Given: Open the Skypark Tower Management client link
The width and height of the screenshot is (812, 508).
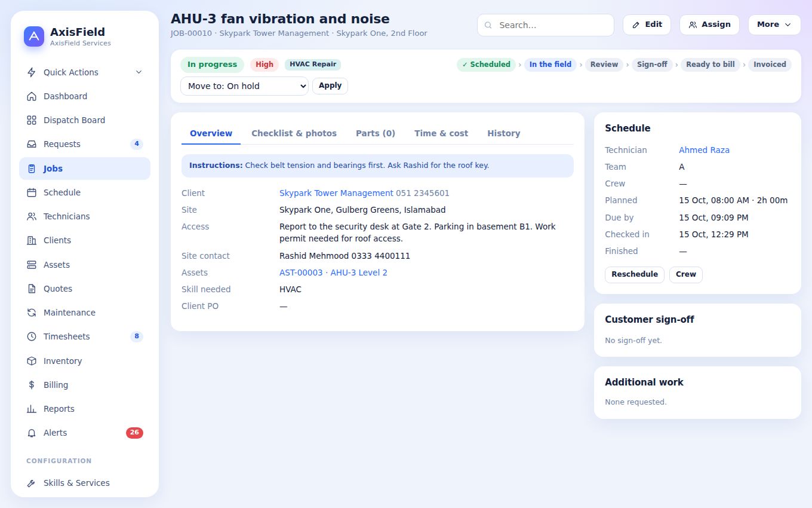Looking at the screenshot, I should (x=336, y=193).
